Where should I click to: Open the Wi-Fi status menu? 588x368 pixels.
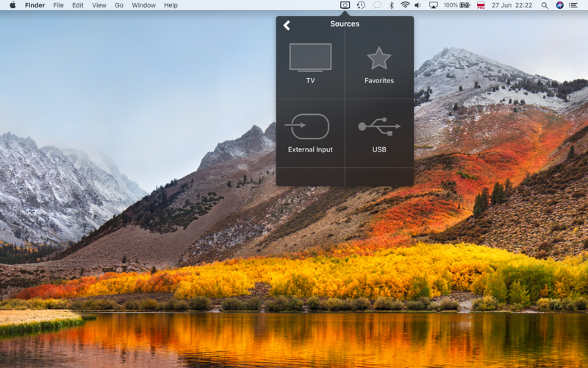click(405, 5)
